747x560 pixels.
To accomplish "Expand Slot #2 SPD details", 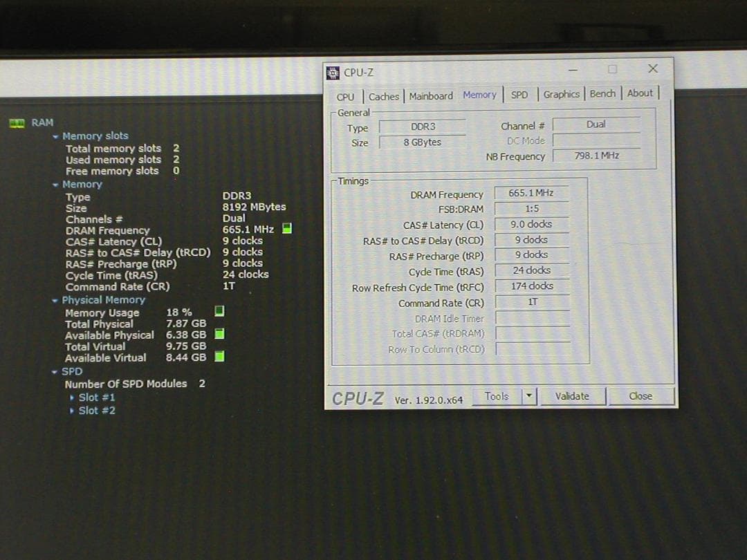I will pyautogui.click(x=72, y=411).
